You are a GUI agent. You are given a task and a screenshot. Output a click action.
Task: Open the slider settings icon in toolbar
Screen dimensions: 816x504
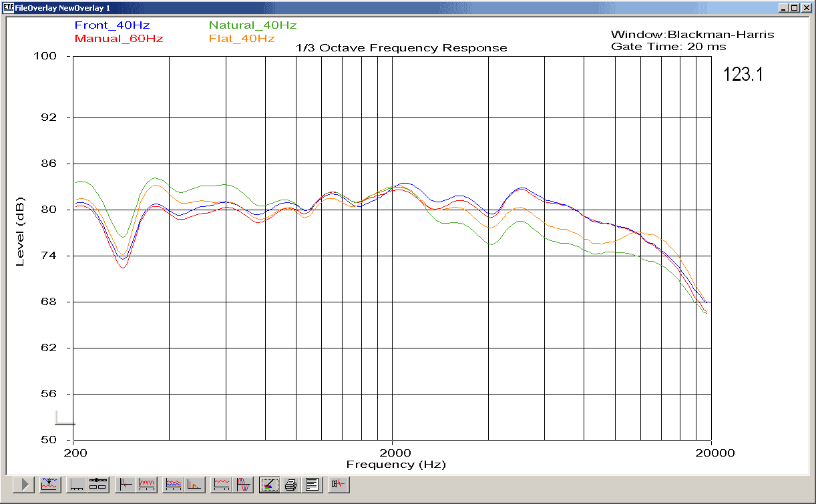click(x=98, y=485)
